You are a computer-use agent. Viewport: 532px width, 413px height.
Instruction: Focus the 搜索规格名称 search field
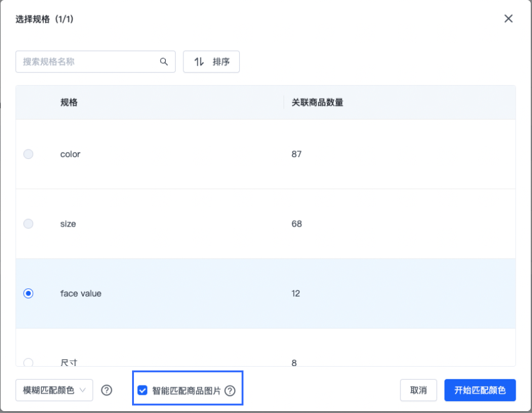[x=88, y=62]
